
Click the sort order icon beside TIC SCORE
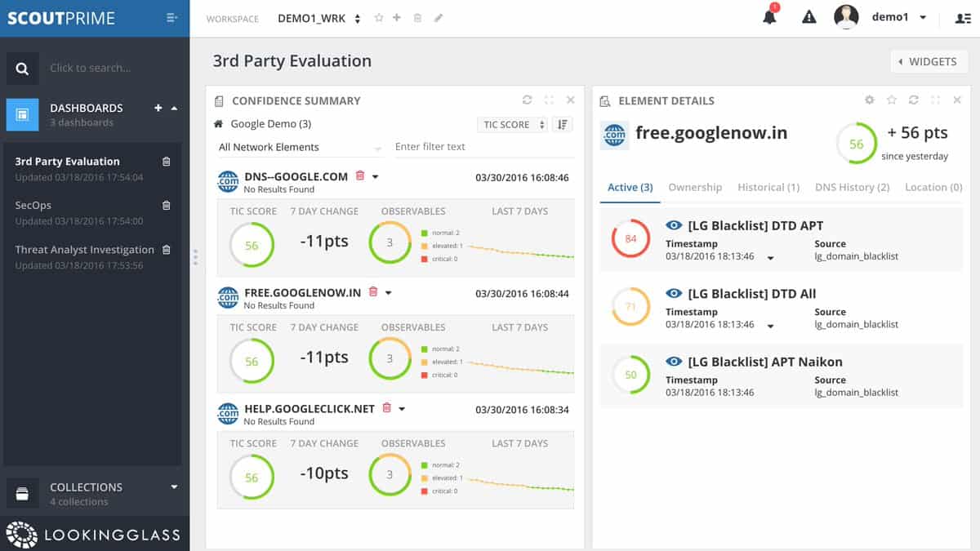tap(563, 124)
